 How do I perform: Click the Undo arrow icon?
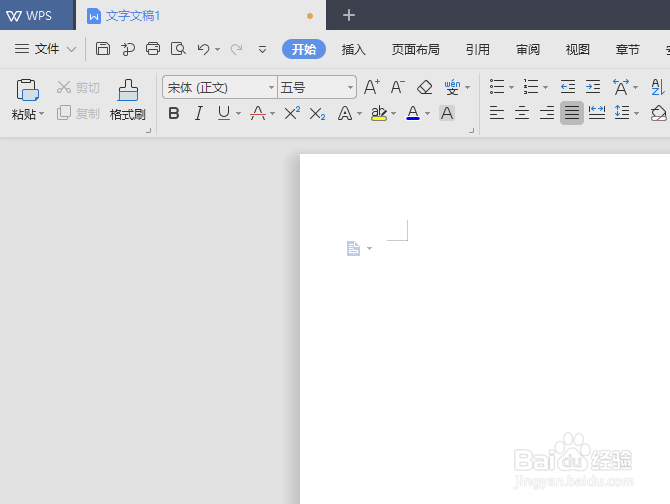coord(203,49)
